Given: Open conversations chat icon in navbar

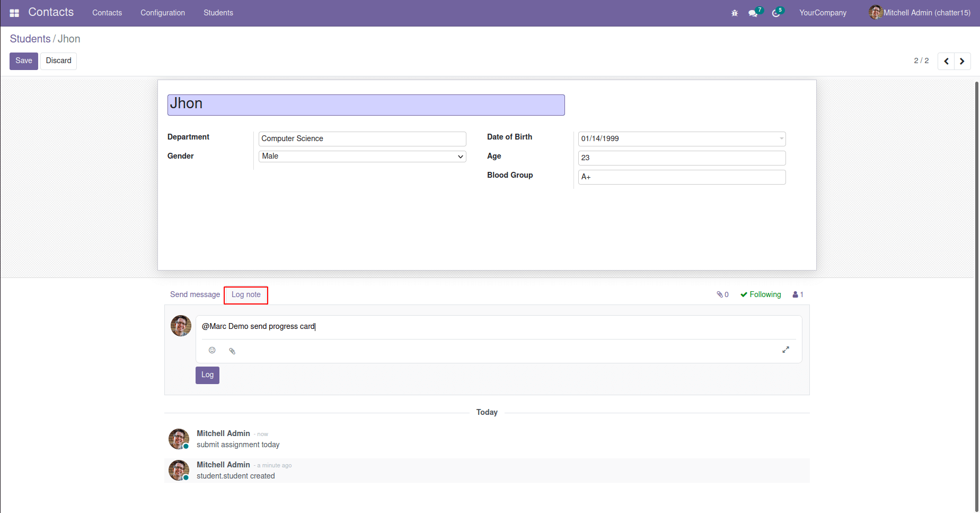Looking at the screenshot, I should tap(753, 13).
